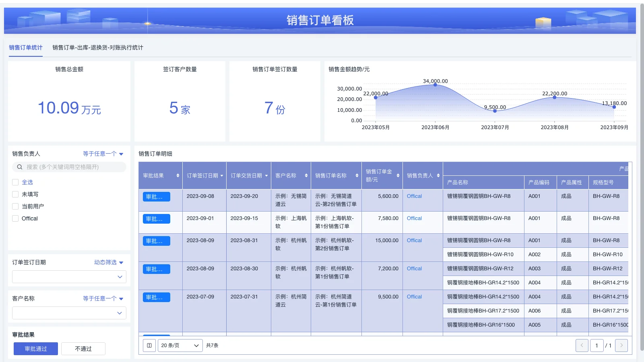
Task: Click the 共7条 record count text
Action: click(212, 346)
